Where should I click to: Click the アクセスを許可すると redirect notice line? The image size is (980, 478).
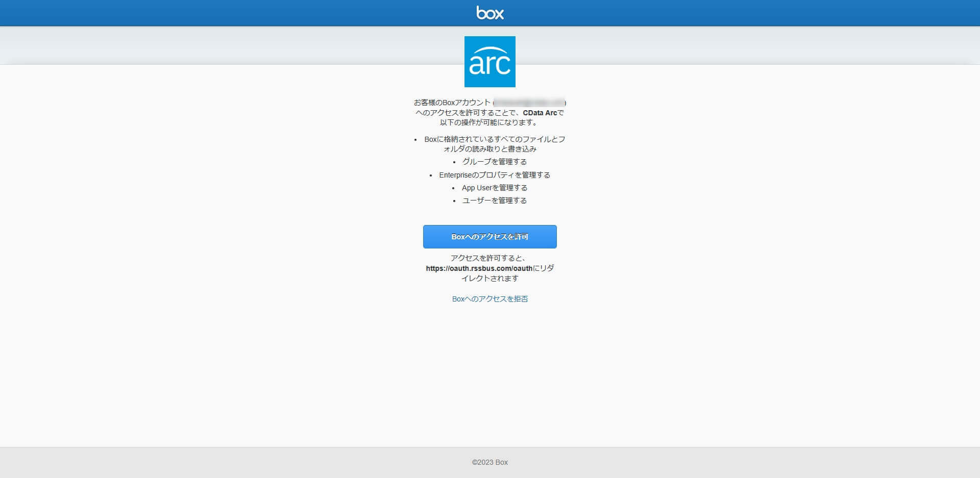click(x=488, y=258)
